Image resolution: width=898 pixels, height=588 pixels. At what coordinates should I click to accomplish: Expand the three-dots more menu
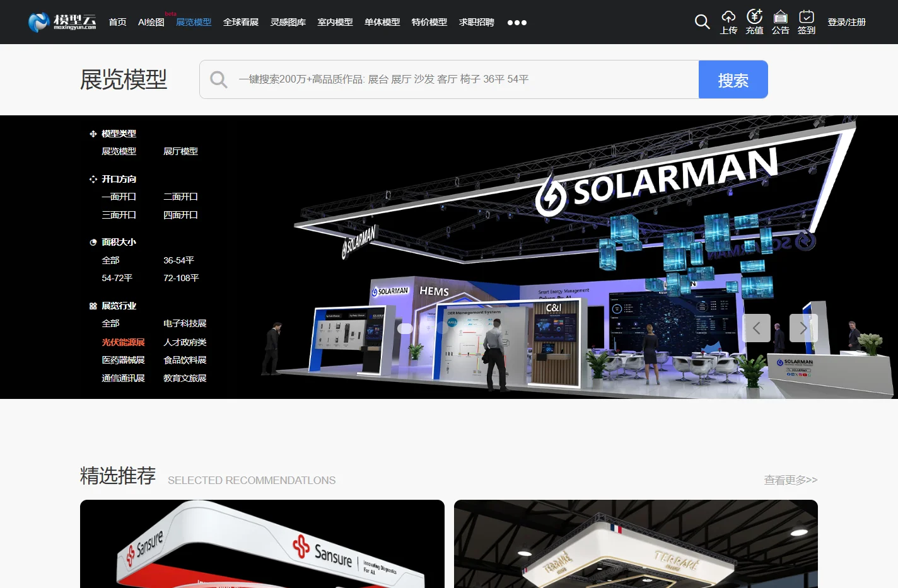517,23
